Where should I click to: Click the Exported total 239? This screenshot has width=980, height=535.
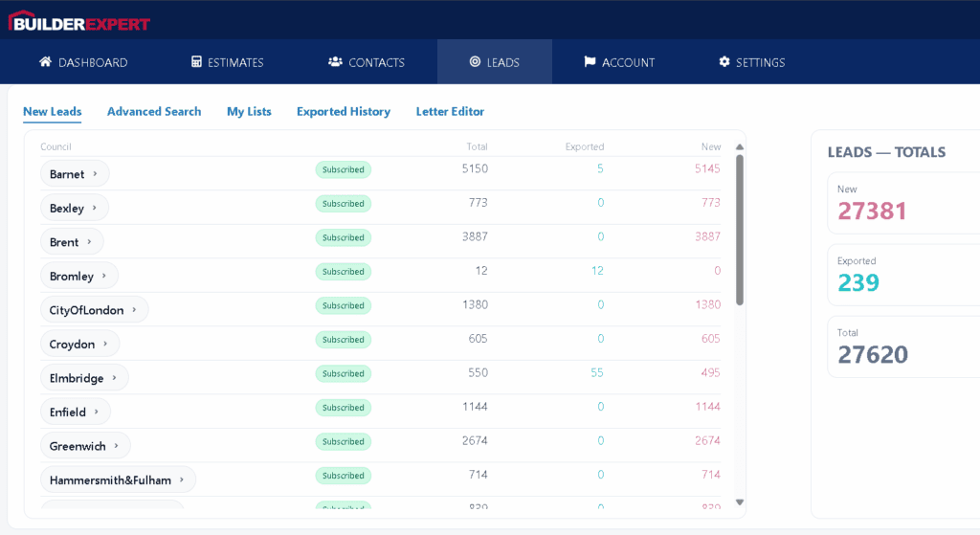tap(858, 282)
